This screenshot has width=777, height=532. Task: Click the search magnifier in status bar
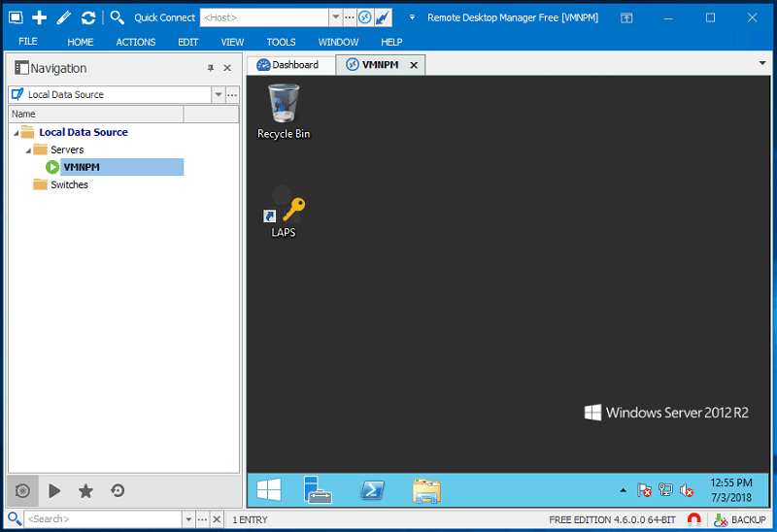(x=15, y=519)
